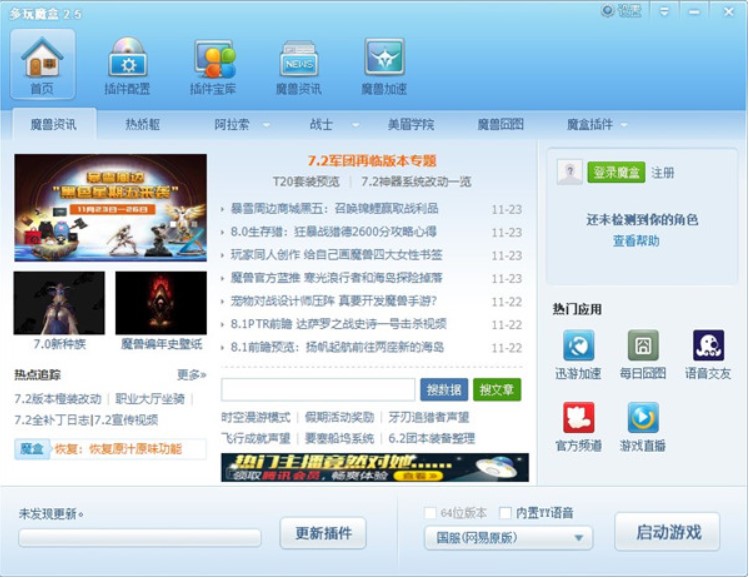Click the 7.2宣传视频 link
This screenshot has width=749, height=578.
[126, 420]
